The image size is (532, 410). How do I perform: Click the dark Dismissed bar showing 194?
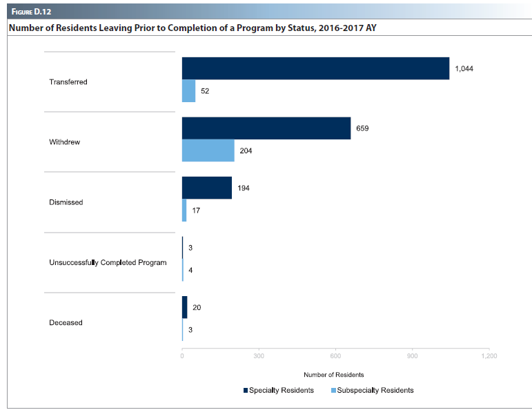coord(206,188)
